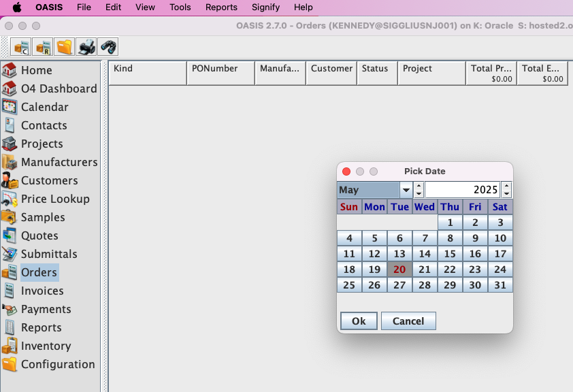
Task: Sort by Customer column header
Action: click(x=331, y=73)
